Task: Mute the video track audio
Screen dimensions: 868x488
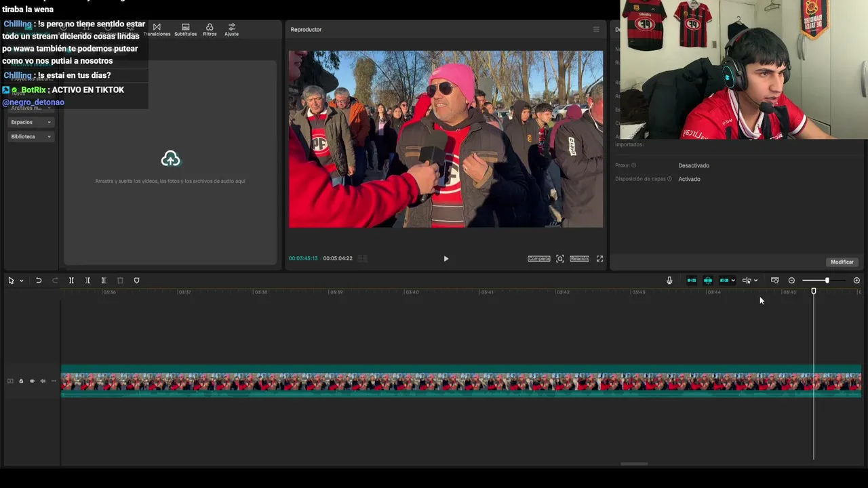Action: 43,381
